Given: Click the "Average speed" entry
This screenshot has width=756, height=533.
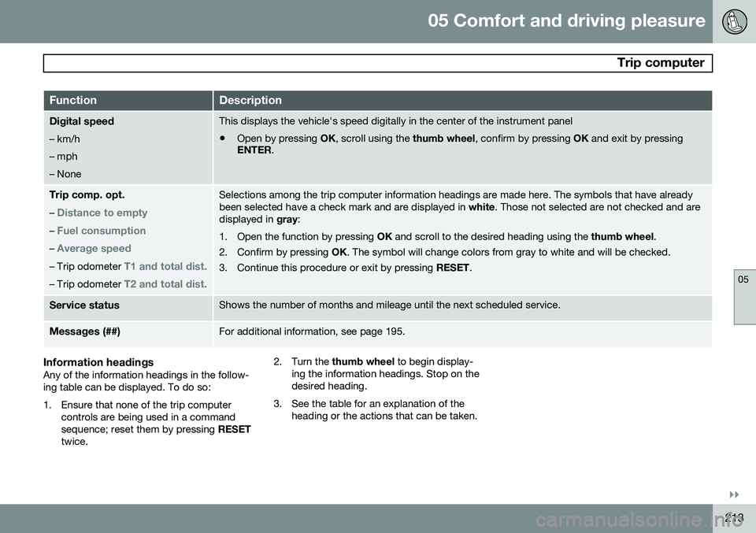Looking at the screenshot, I should [x=94, y=249].
